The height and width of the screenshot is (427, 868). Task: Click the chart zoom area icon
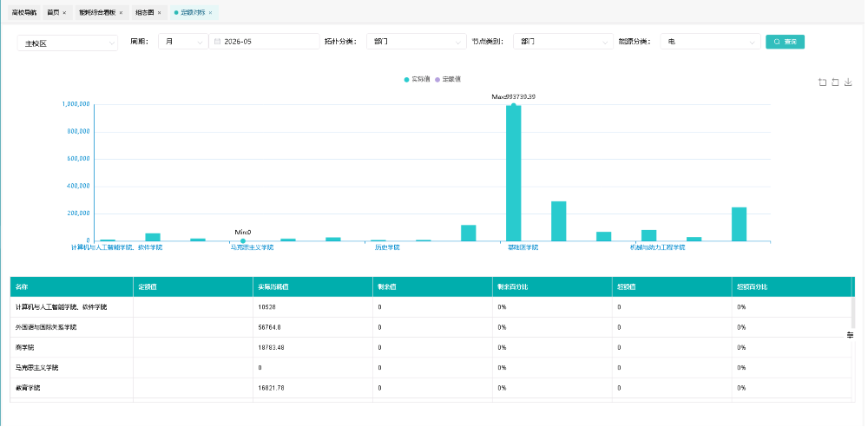(x=822, y=82)
